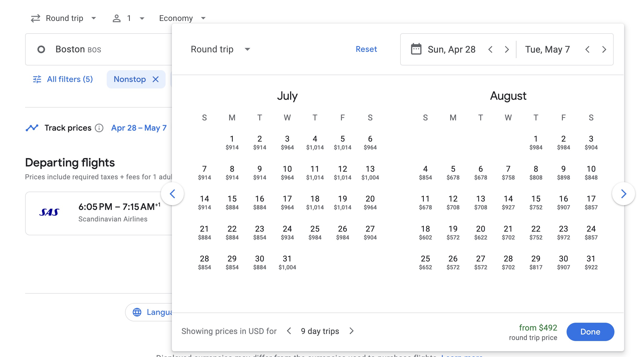Click the Track prices info icon
Screen dimensions: 644x357
[x=99, y=128]
